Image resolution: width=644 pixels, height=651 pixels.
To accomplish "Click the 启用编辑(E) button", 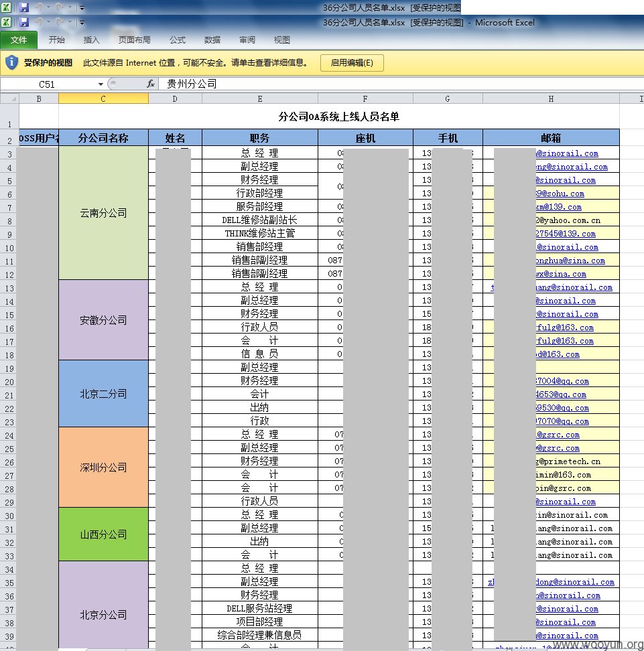I will pos(352,63).
